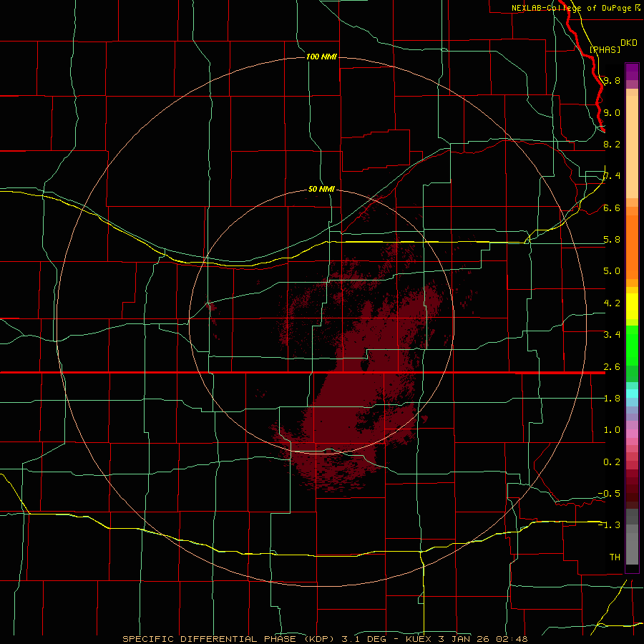Pick the cyan segment of the color bar
This screenshot has width=644, height=644.
coord(632,393)
